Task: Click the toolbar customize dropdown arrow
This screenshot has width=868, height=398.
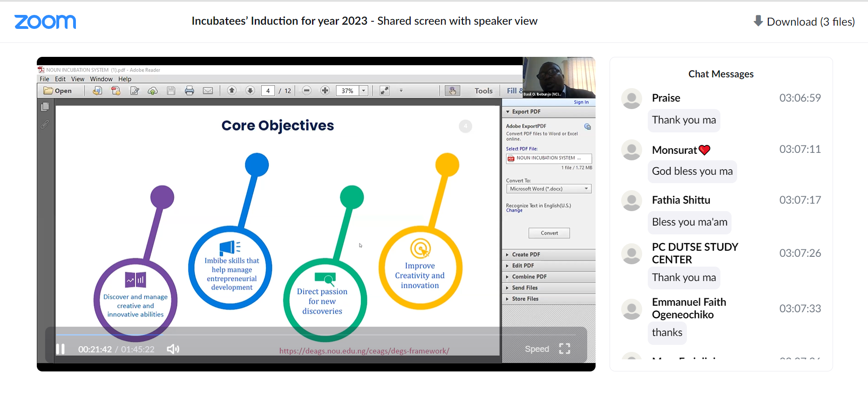Action: tap(401, 91)
